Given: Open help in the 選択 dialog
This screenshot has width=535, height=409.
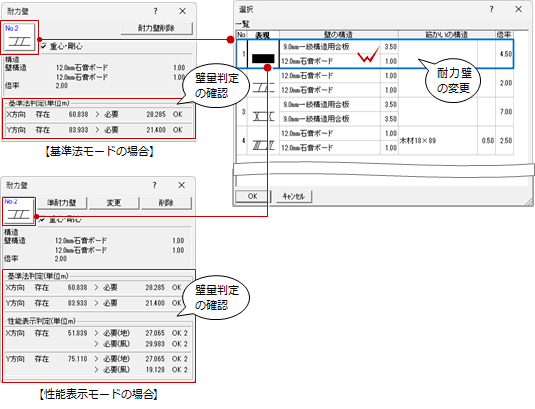Looking at the screenshot, I should tap(491, 10).
